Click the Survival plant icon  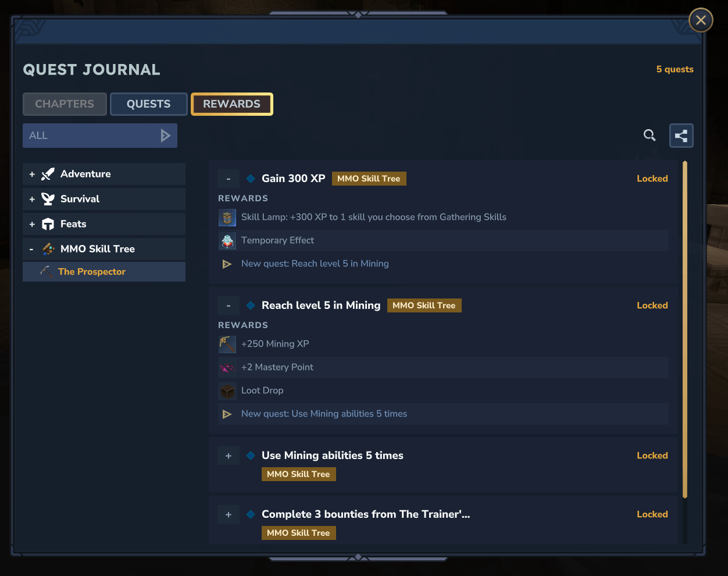pyautogui.click(x=48, y=199)
